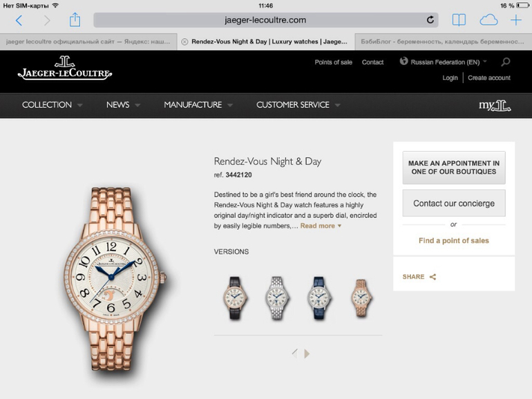Add a new tab with plus icon
Screen dimensions: 532x399
point(515,20)
